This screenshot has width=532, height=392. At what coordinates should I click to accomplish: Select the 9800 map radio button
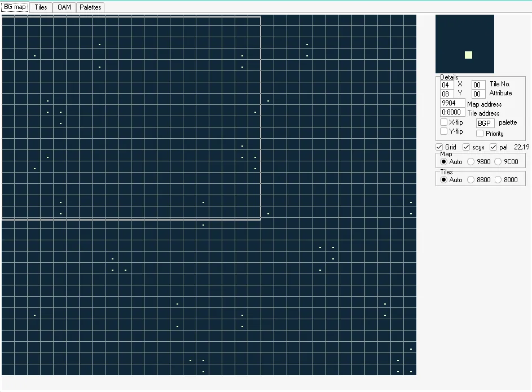(x=471, y=162)
